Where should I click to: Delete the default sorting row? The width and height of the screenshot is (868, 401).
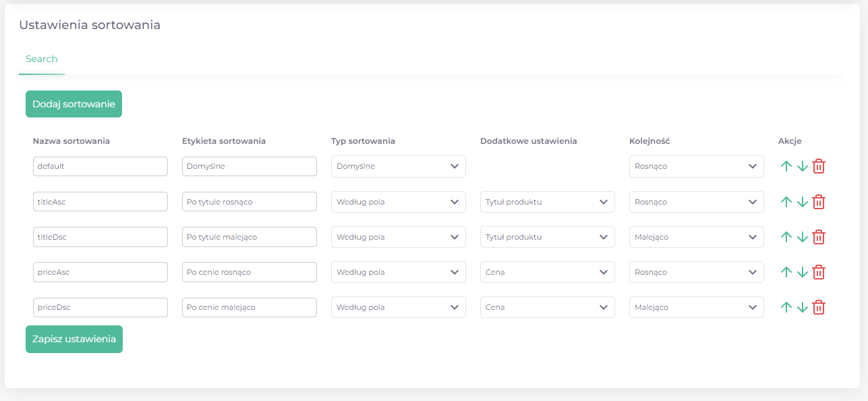[x=819, y=166]
